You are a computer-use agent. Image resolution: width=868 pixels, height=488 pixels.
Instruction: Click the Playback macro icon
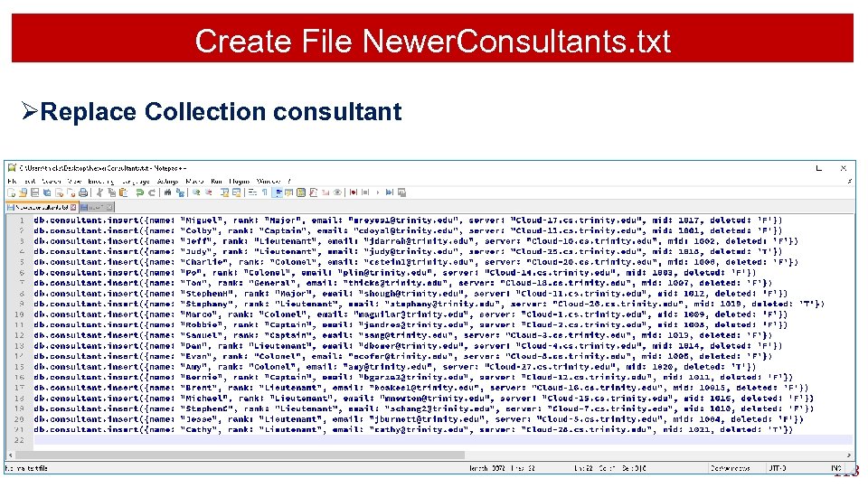pos(378,192)
